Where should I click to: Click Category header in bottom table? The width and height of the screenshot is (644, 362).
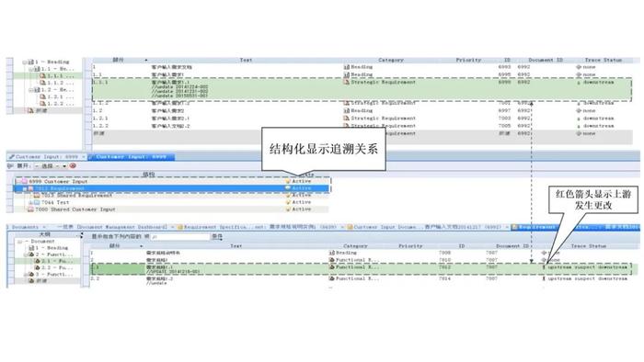click(355, 246)
